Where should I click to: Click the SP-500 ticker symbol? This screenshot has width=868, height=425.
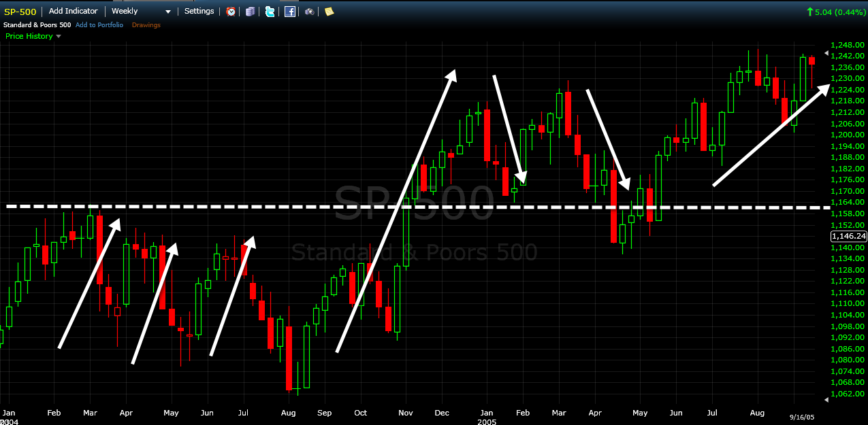pos(20,12)
